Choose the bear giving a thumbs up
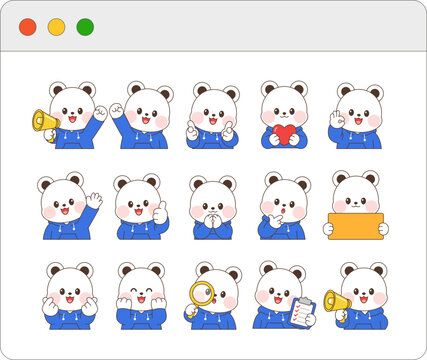Viewport: 427px width, 360px height. (x=141, y=206)
